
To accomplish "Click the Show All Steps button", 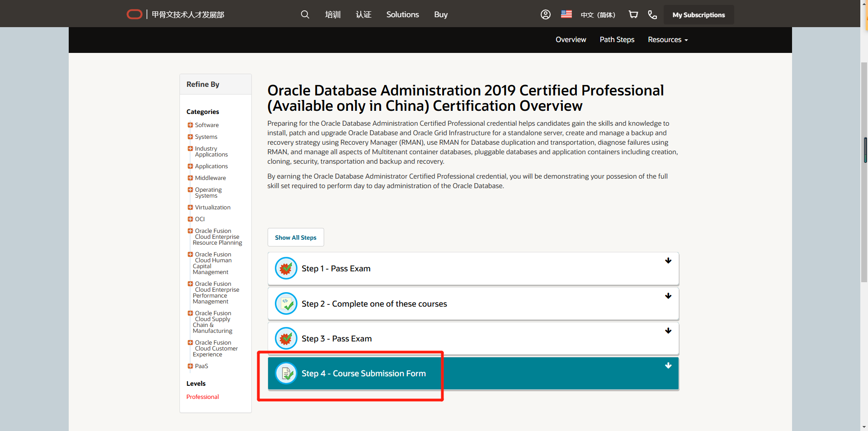I will 295,237.
